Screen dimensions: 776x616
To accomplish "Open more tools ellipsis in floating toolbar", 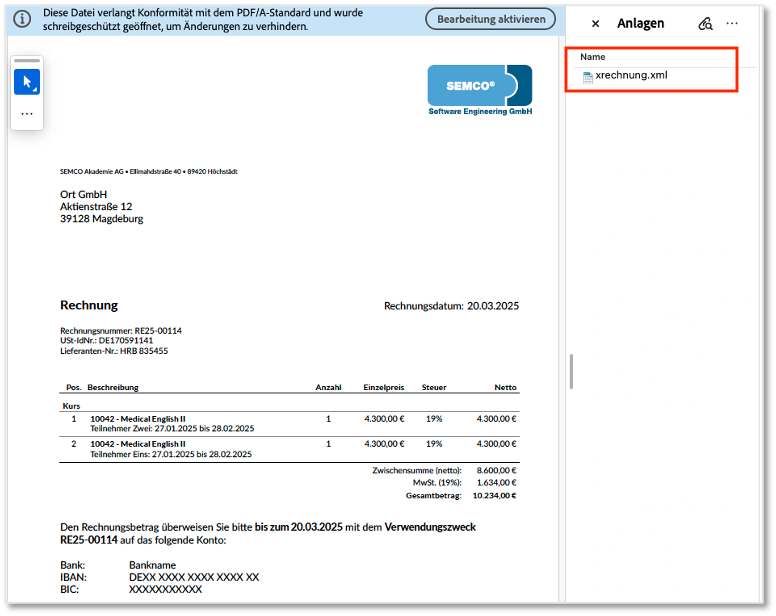I will 27,114.
